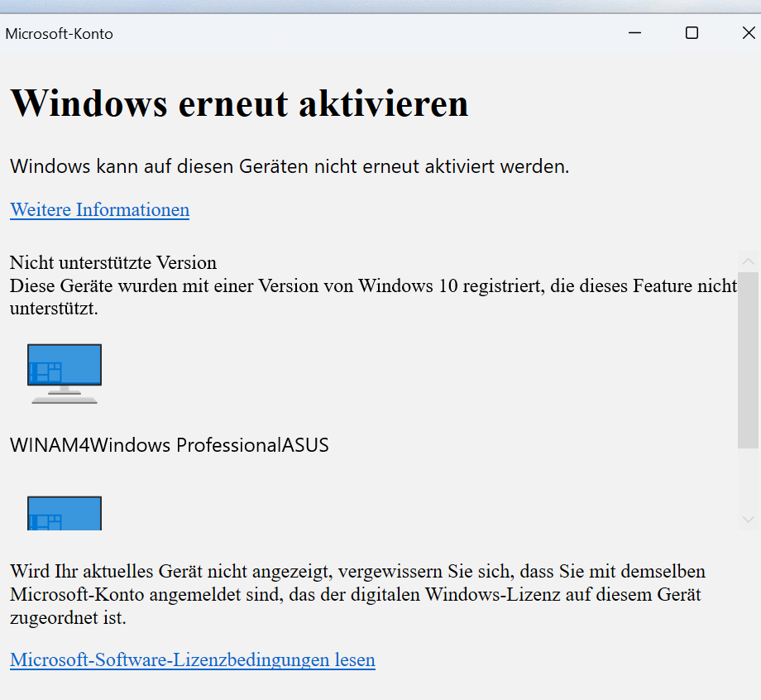This screenshot has height=700, width=761.
Task: Open Microsoft-Software-Lizenzbedingungen lesen link
Action: click(193, 659)
